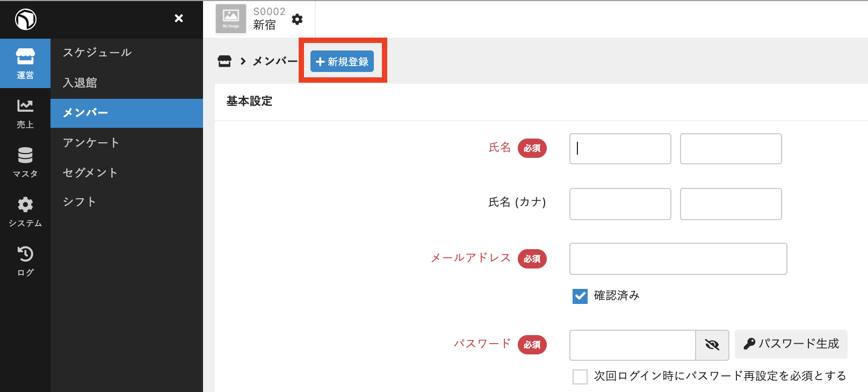The image size is (868, 392).
Task: Click the パスワード生成 button
Action: 791,344
